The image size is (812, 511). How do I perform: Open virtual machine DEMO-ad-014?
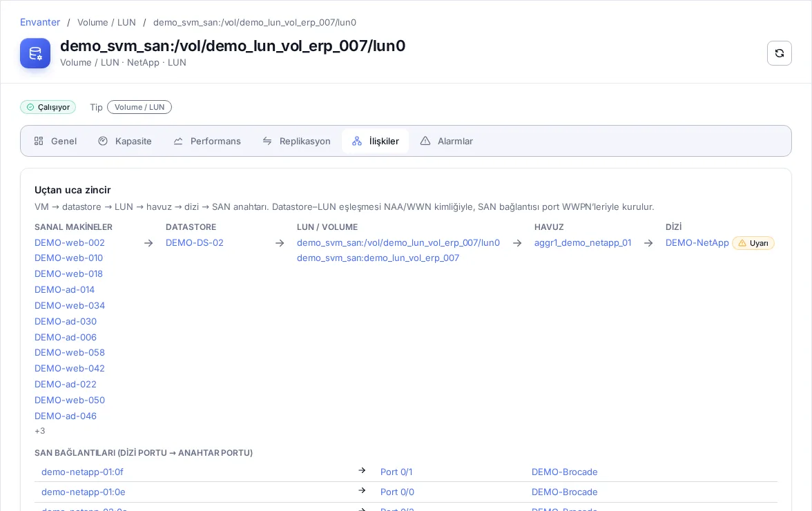pos(65,290)
